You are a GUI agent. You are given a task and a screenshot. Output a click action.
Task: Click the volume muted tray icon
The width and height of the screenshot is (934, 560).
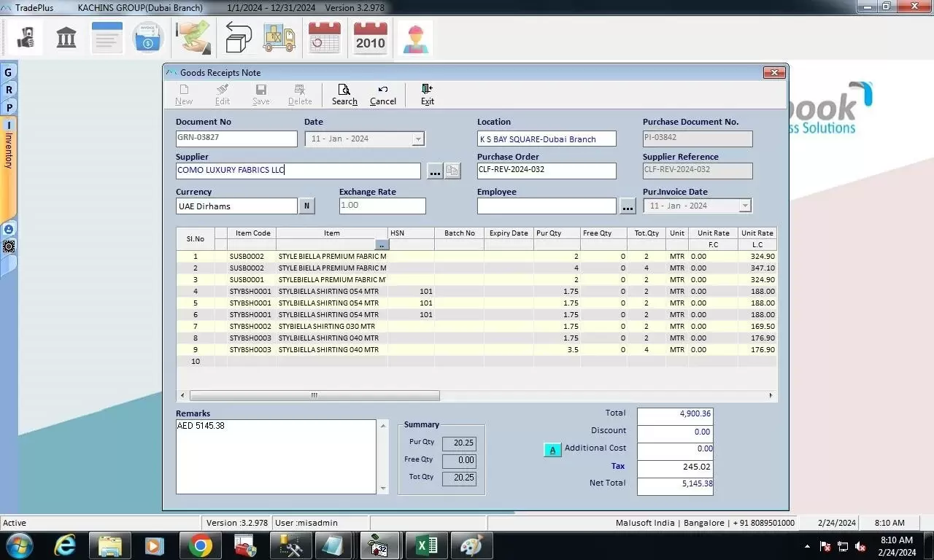coord(860,546)
